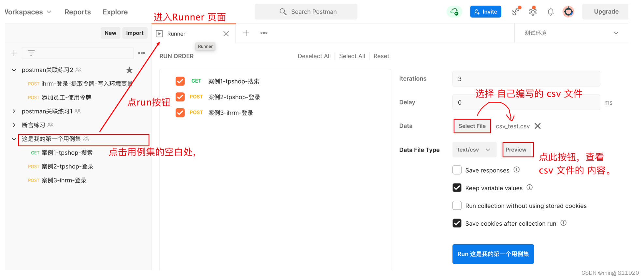Click Select All in run order

(x=352, y=56)
